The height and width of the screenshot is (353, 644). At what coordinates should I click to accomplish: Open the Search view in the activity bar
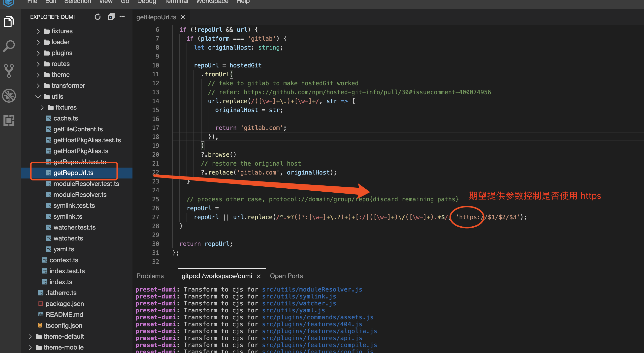tap(9, 46)
